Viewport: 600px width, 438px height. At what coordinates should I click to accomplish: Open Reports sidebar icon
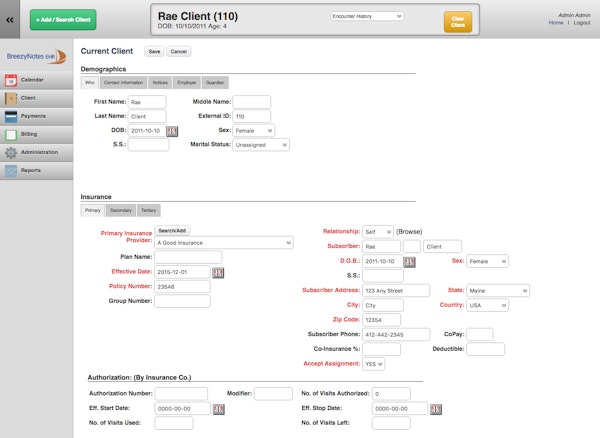click(11, 171)
